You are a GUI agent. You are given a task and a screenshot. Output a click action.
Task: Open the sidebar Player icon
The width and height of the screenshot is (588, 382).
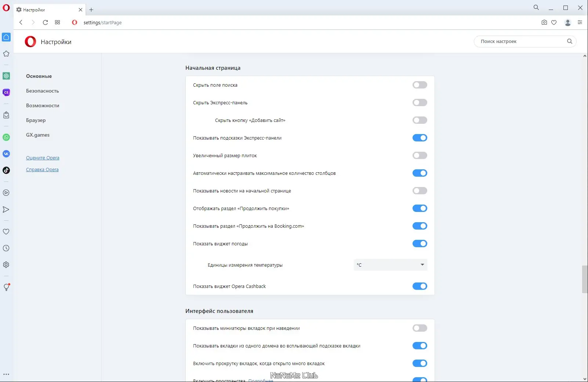pos(6,193)
